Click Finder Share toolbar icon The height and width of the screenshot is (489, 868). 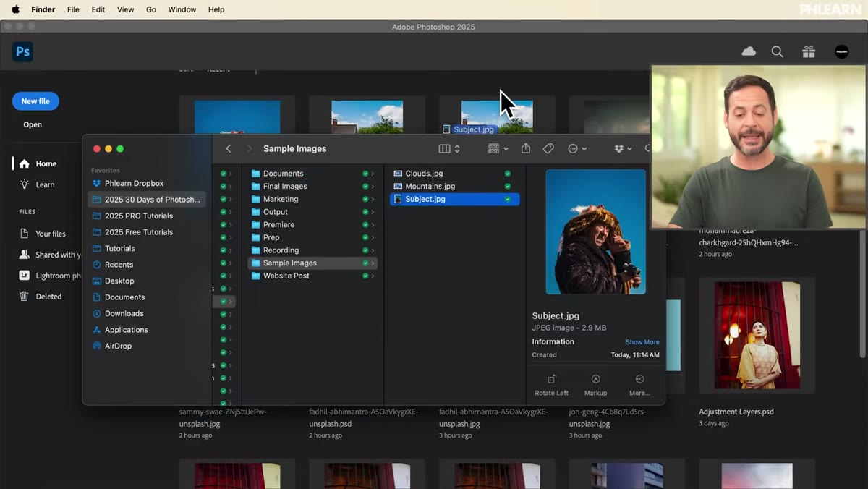tap(526, 148)
